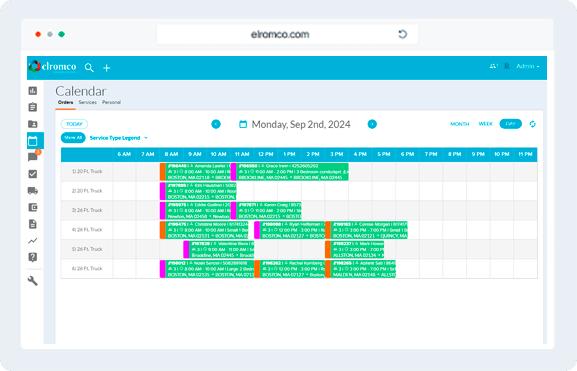Open the Grace Irwin order block
The image size is (577, 371).
(x=290, y=172)
